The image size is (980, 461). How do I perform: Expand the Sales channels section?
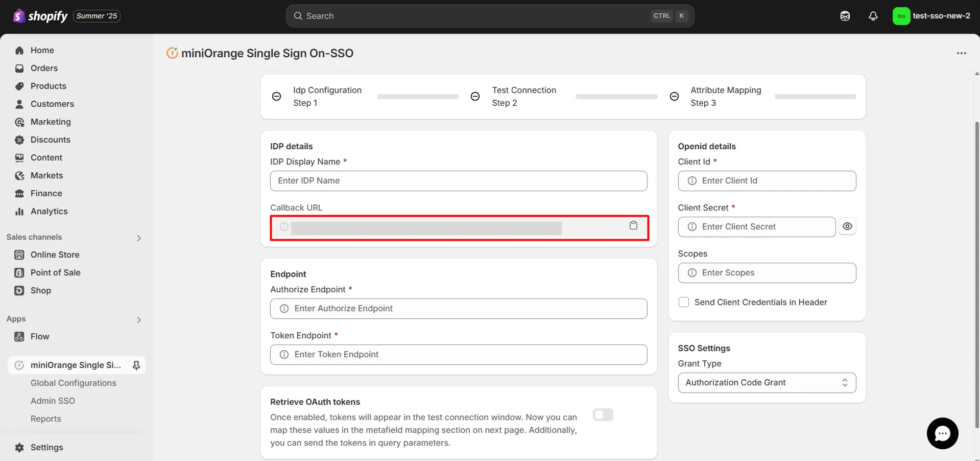[139, 238]
